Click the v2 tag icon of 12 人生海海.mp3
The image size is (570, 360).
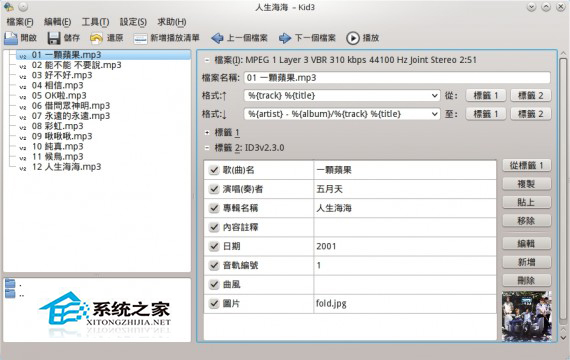click(x=23, y=168)
